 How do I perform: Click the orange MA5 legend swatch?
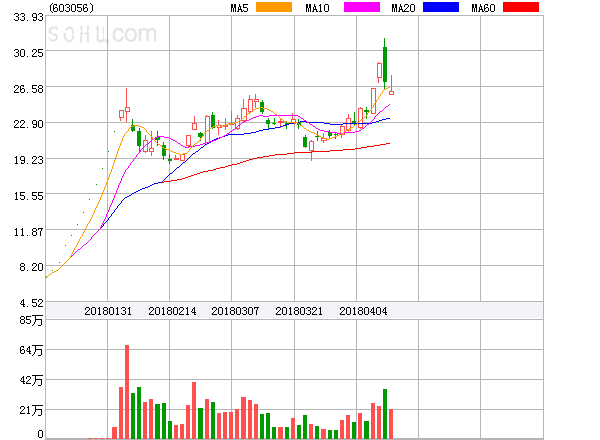[x=274, y=7]
